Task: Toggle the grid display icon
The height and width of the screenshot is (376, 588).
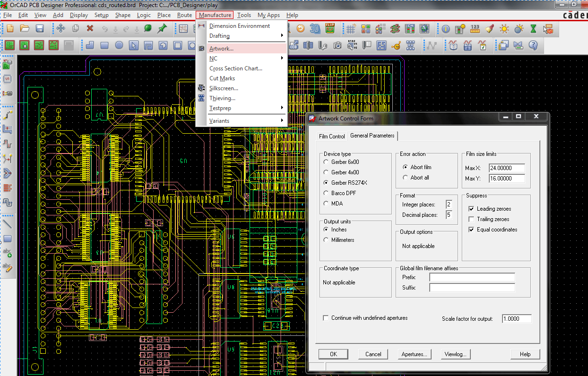Action: (351, 29)
